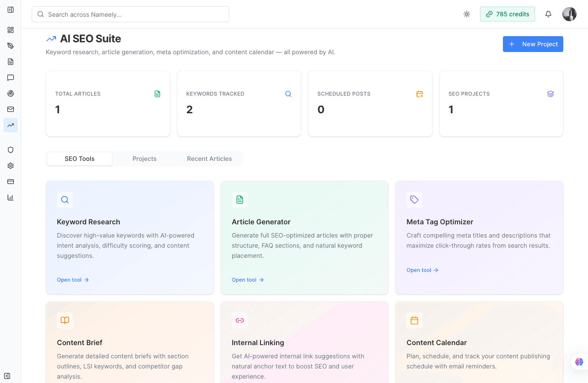The width and height of the screenshot is (588, 383).
Task: Click the billing card icon in the sidebar
Action: (x=11, y=182)
